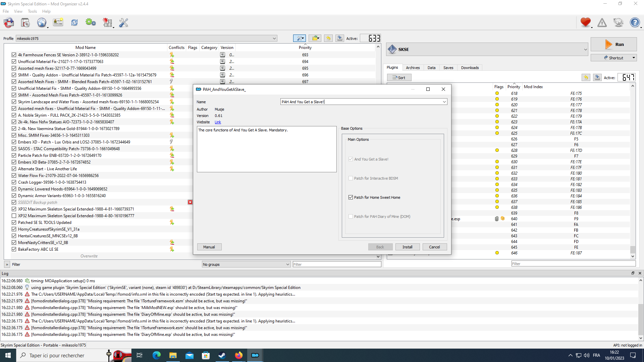Viewport: 644px width, 362px height.
Task: Open the executables gears icon
Action: point(91,22)
